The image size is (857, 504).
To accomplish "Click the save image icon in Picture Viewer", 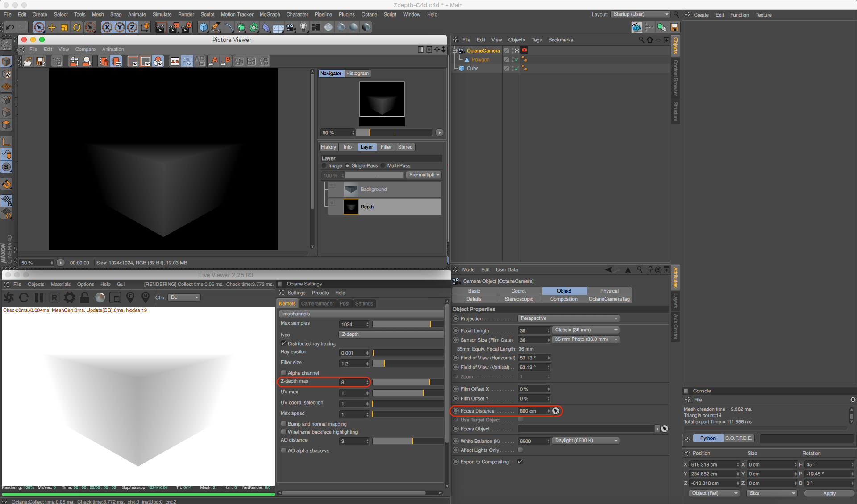I will (41, 62).
